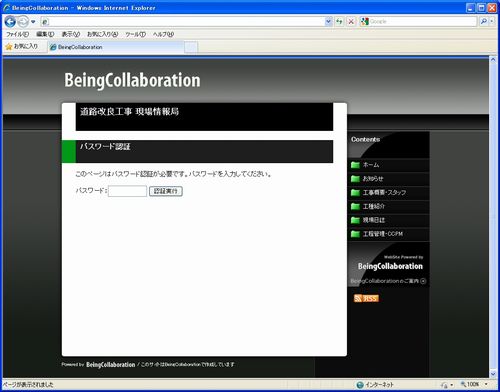Click the folder icon beside 工程管理-CCPM
Image resolution: width=500 pixels, height=392 pixels.
[x=355, y=234]
